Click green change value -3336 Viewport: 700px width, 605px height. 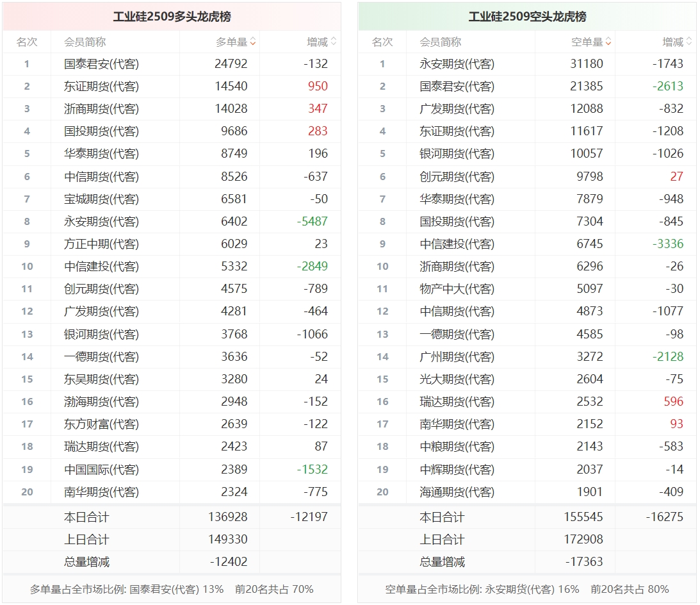[668, 244]
